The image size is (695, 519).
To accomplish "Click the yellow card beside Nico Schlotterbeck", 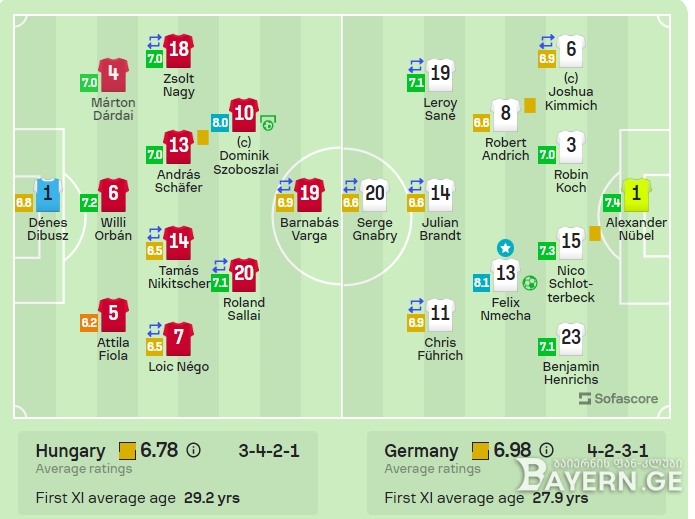I will pyautogui.click(x=595, y=234).
